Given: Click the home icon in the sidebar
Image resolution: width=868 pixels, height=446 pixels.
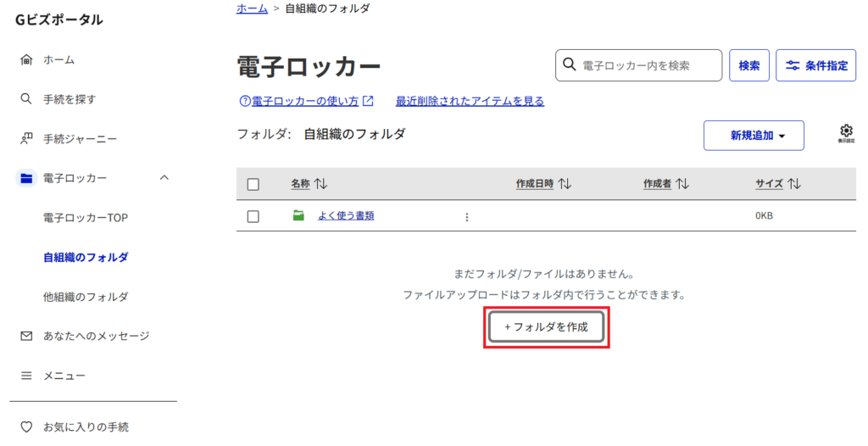Looking at the screenshot, I should pos(25,60).
